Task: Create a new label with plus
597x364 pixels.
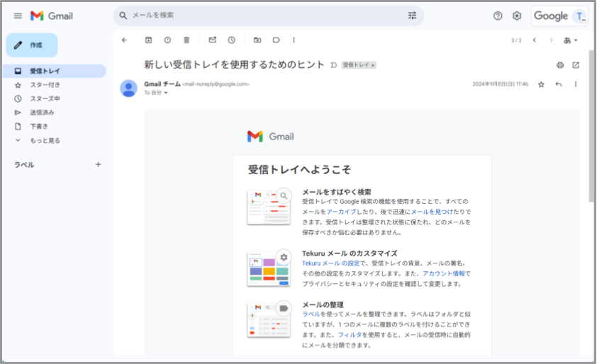Action: 99,164
